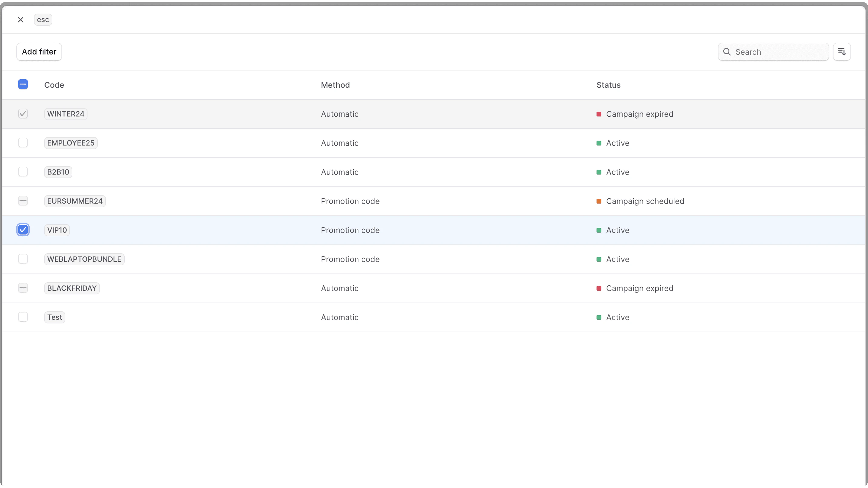Click the sort order icon button

(842, 52)
